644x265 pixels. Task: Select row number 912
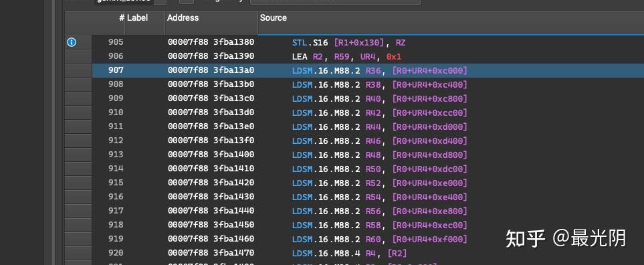[x=116, y=141]
